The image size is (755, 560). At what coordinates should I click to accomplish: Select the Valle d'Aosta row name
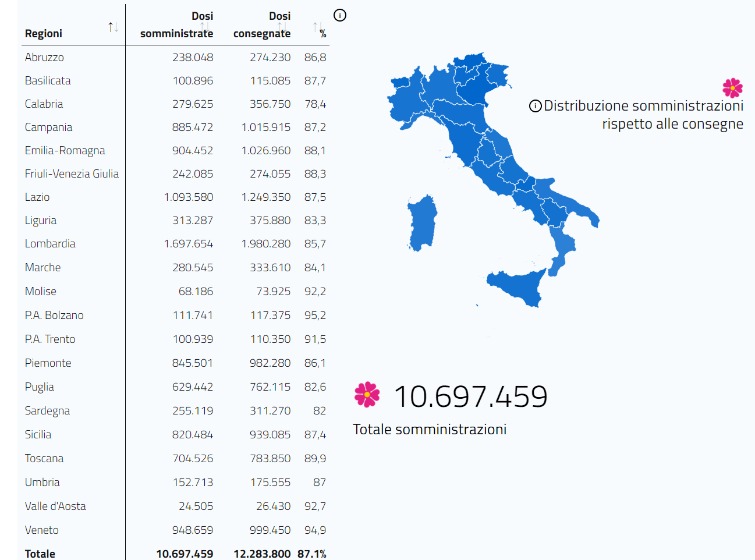(x=55, y=506)
